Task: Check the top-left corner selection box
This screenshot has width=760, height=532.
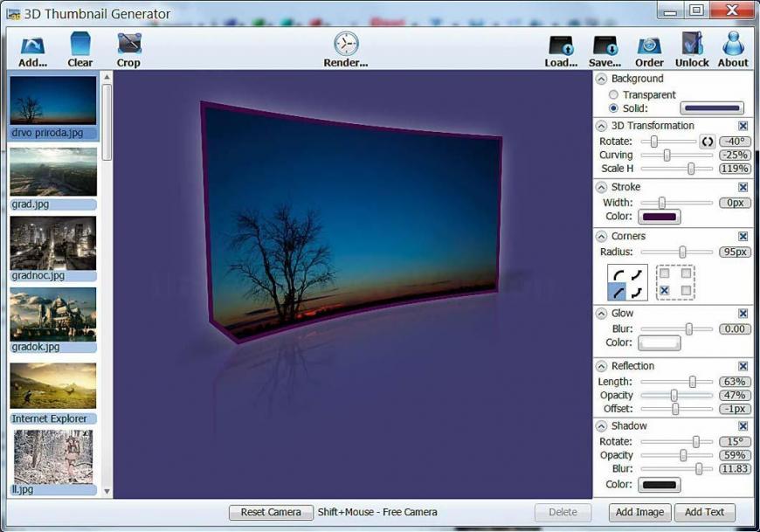Action: (665, 273)
